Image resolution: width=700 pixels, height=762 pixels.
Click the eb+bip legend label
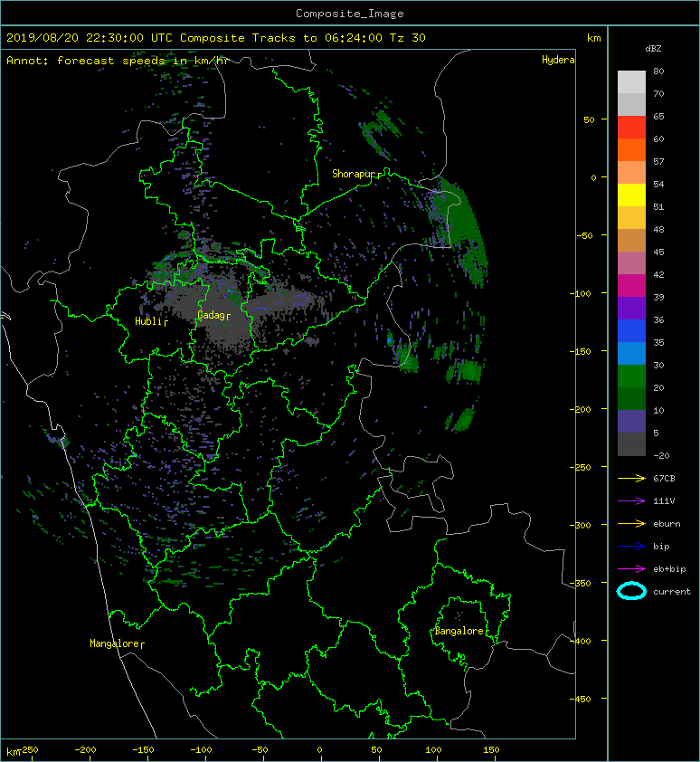point(669,569)
